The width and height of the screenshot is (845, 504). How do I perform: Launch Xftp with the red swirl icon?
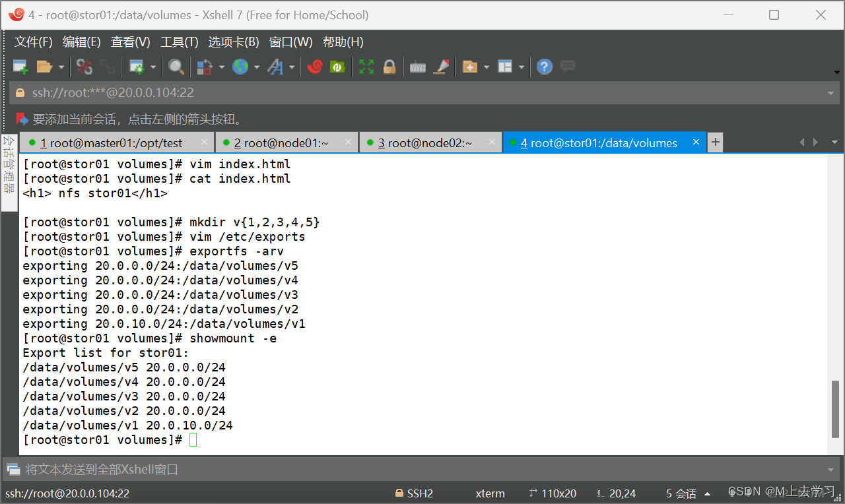(x=314, y=67)
